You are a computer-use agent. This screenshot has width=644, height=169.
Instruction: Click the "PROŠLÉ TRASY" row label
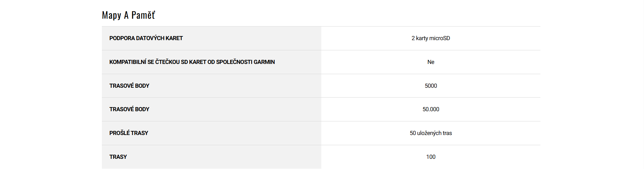point(128,133)
